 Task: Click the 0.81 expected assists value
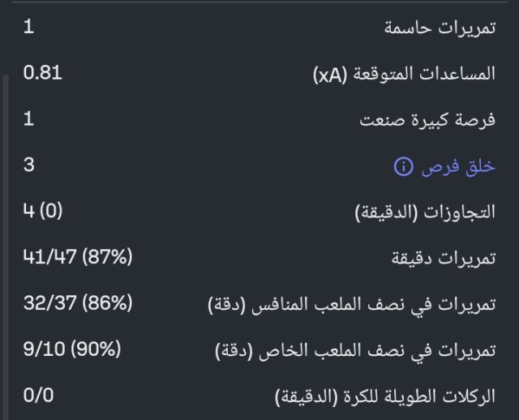(x=43, y=73)
